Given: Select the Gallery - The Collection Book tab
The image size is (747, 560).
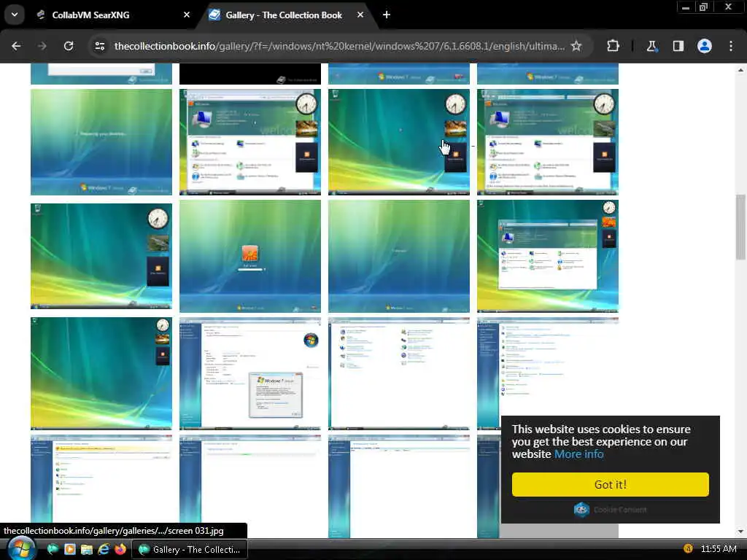Looking at the screenshot, I should [285, 15].
